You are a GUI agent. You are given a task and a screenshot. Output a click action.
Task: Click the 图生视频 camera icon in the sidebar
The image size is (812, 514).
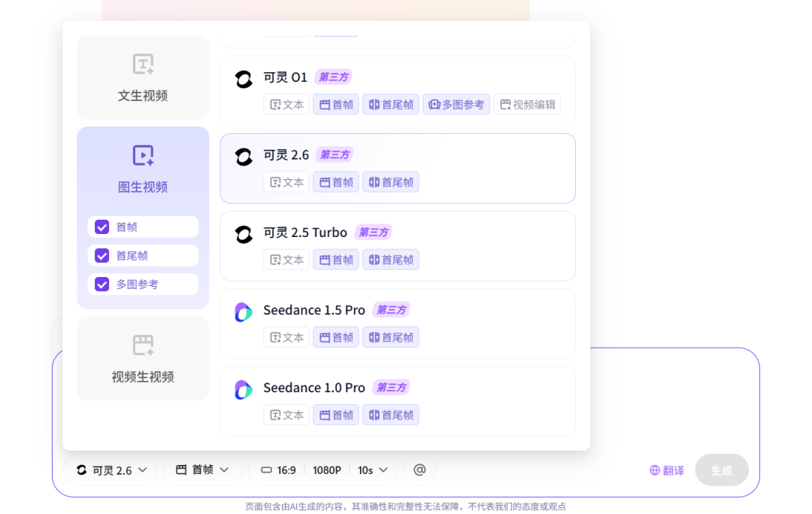coord(142,157)
